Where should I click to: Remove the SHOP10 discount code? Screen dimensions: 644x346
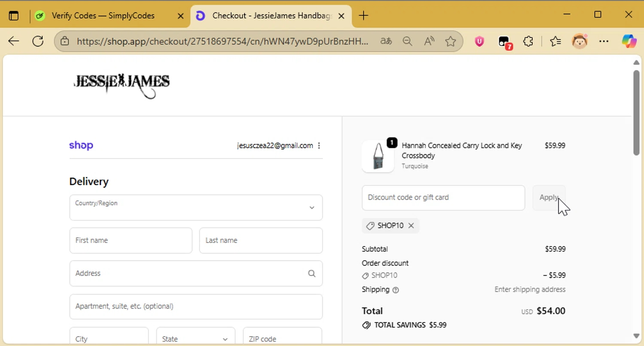411,225
